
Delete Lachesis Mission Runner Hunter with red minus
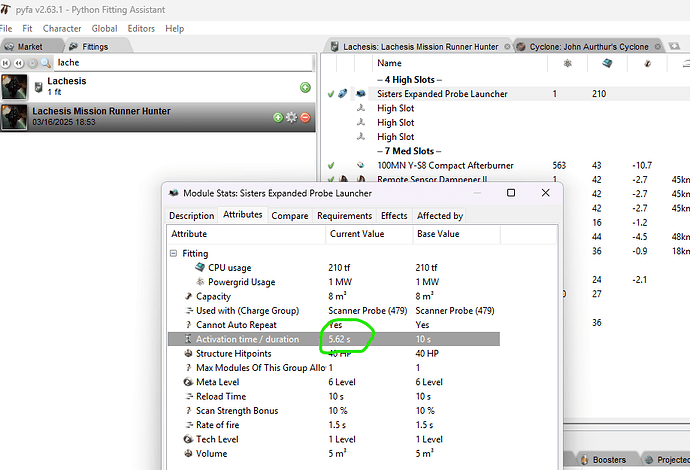305,118
